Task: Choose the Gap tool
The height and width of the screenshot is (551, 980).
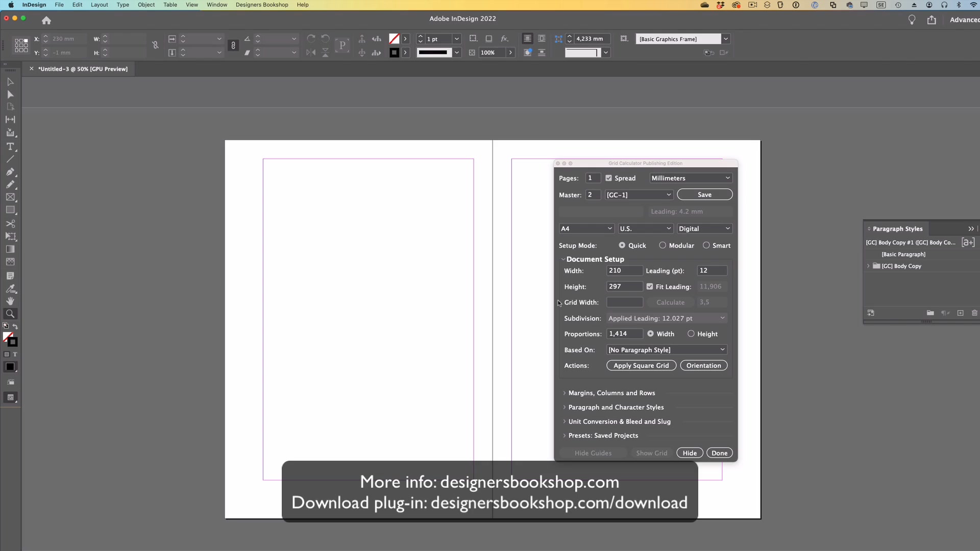Action: pos(10,119)
